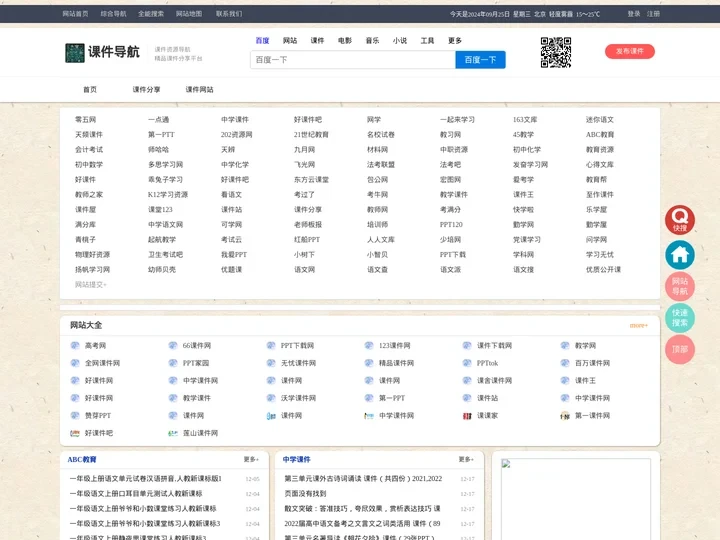Click the globe icon beside 教学网

(565, 345)
